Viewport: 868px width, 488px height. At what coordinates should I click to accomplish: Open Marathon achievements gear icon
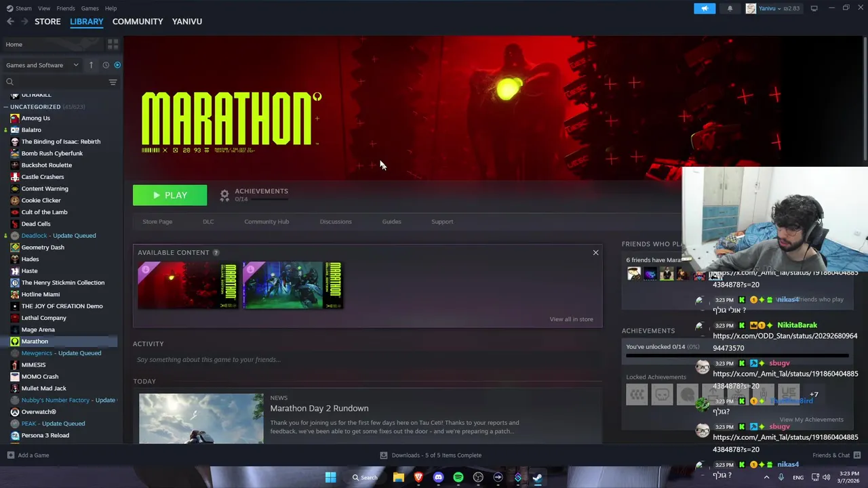click(x=224, y=195)
